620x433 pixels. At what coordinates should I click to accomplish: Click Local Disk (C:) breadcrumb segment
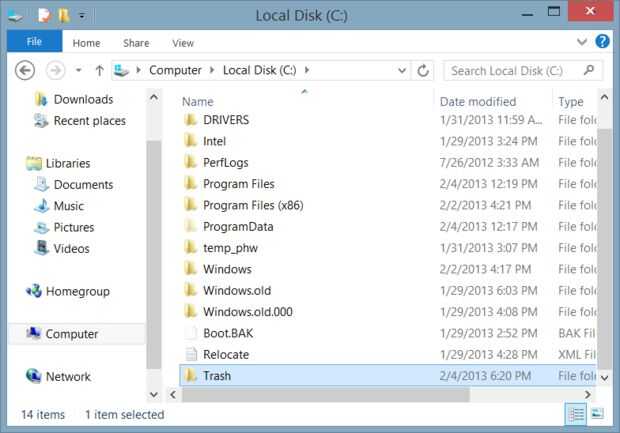pos(259,70)
